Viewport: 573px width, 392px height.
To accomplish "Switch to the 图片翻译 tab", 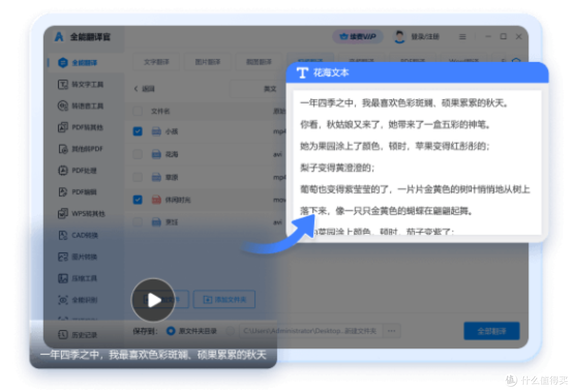I will 207,62.
